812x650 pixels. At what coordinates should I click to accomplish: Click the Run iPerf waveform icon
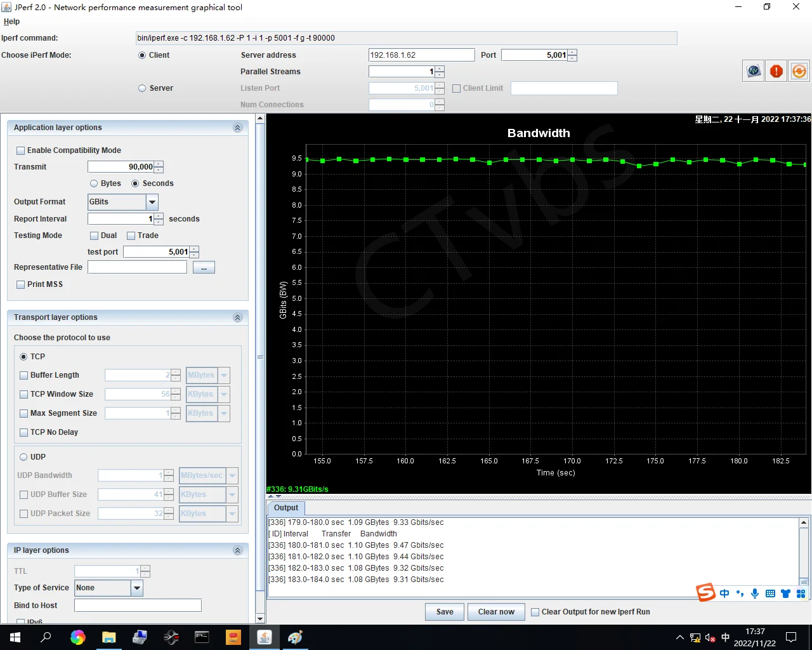pos(754,71)
